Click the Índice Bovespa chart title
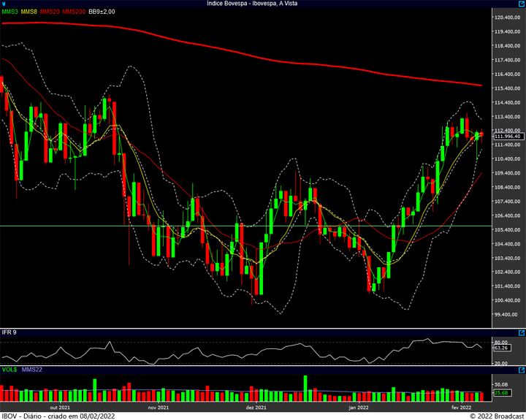 click(x=252, y=4)
